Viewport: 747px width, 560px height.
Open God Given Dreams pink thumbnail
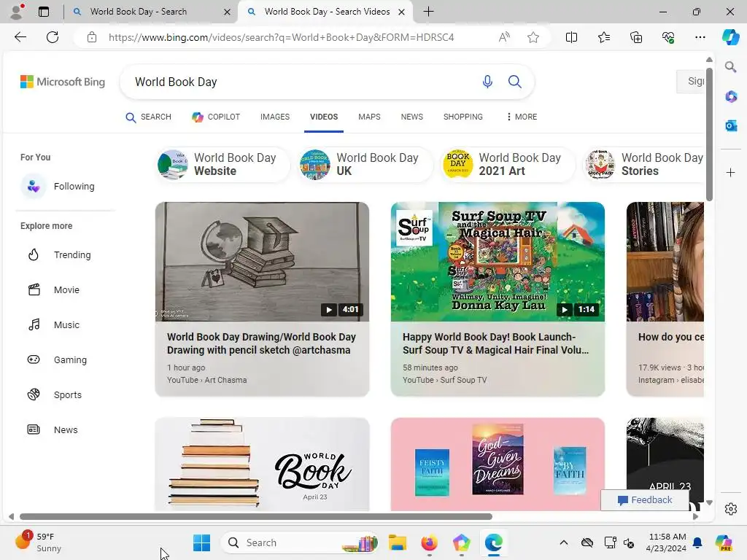pyautogui.click(x=498, y=464)
